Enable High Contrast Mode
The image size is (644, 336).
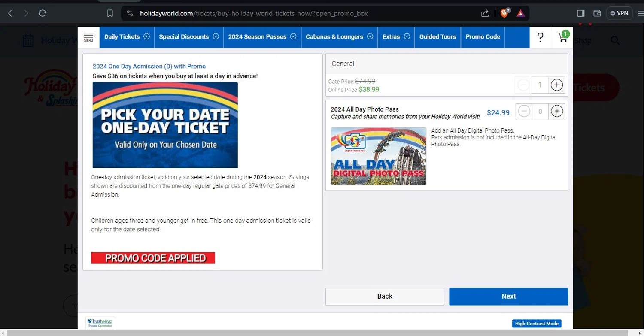[x=537, y=324]
